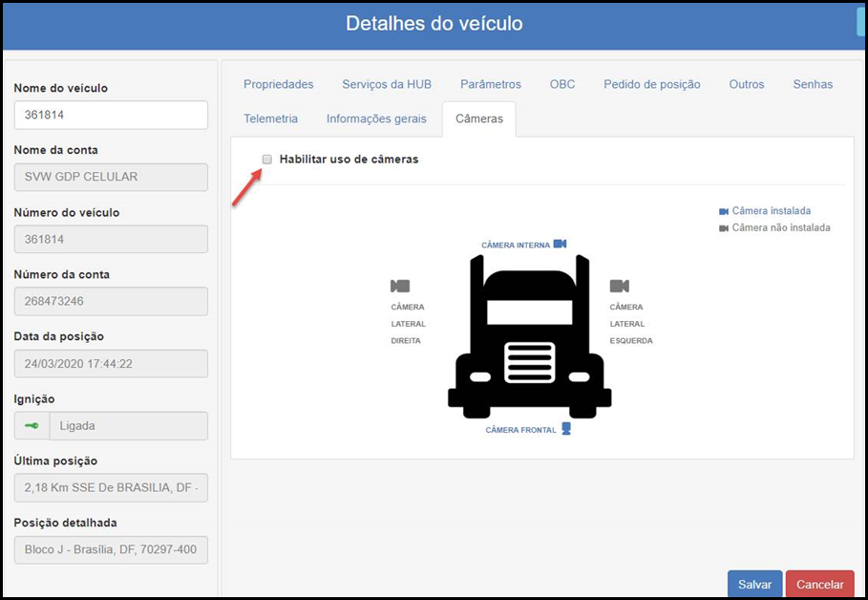The image size is (868, 600).
Task: Click the CÂMERA INTERNA label text
Action: click(516, 245)
